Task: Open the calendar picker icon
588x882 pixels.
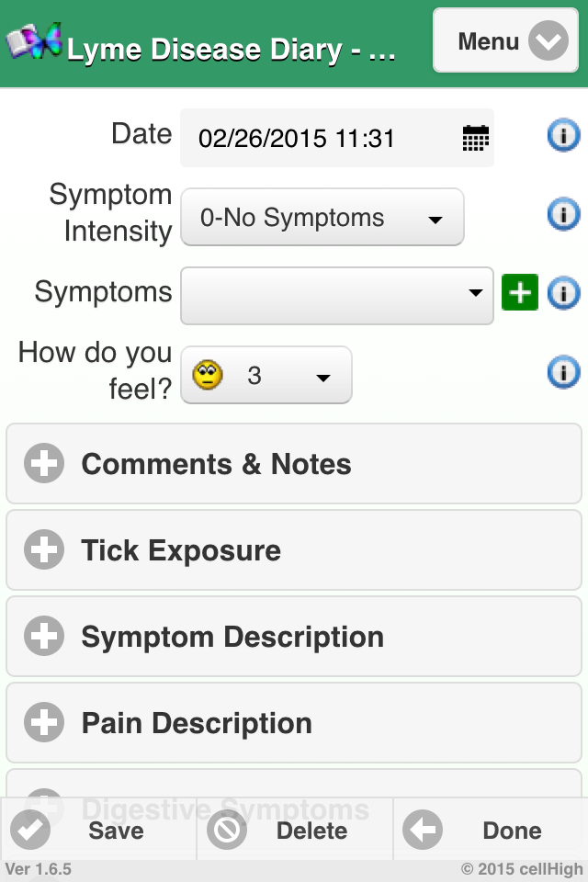Action: [475, 139]
